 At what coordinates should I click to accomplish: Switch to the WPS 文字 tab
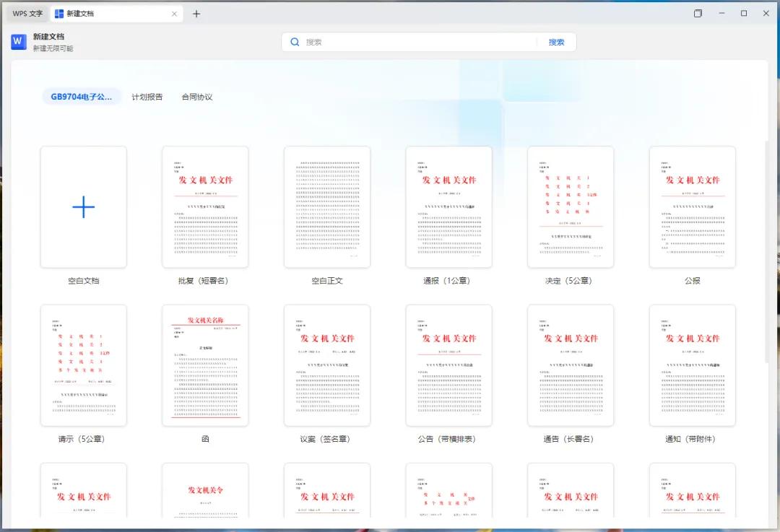pos(27,14)
